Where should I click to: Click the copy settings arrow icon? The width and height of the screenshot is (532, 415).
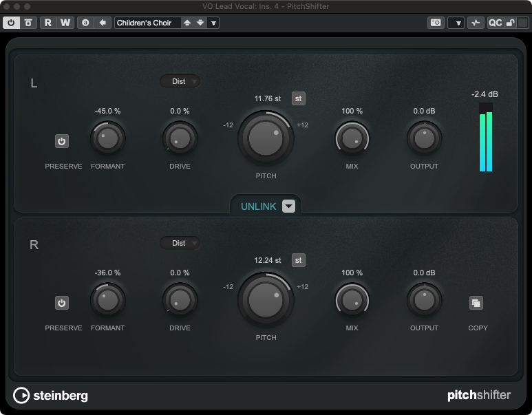(x=102, y=23)
